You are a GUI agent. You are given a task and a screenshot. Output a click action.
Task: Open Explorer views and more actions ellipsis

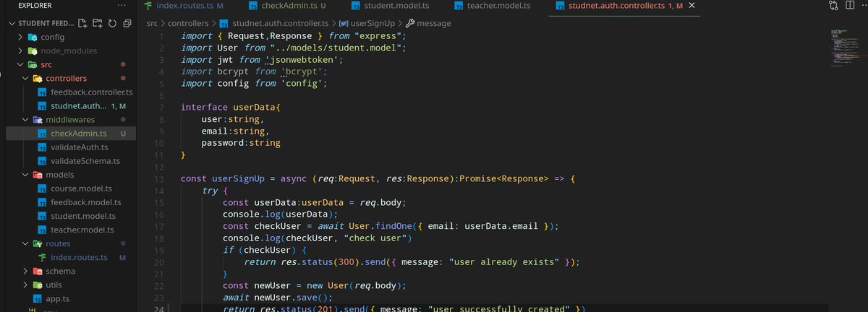121,6
